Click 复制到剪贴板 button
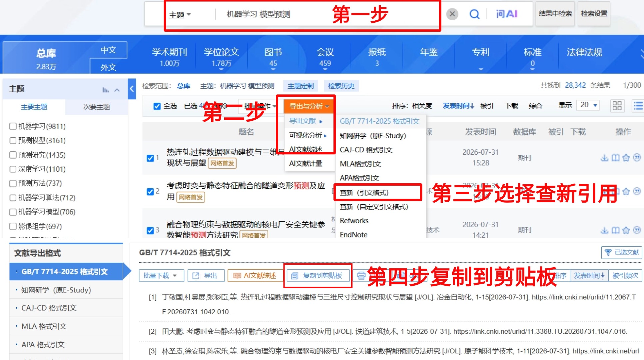644x360 pixels. point(318,276)
